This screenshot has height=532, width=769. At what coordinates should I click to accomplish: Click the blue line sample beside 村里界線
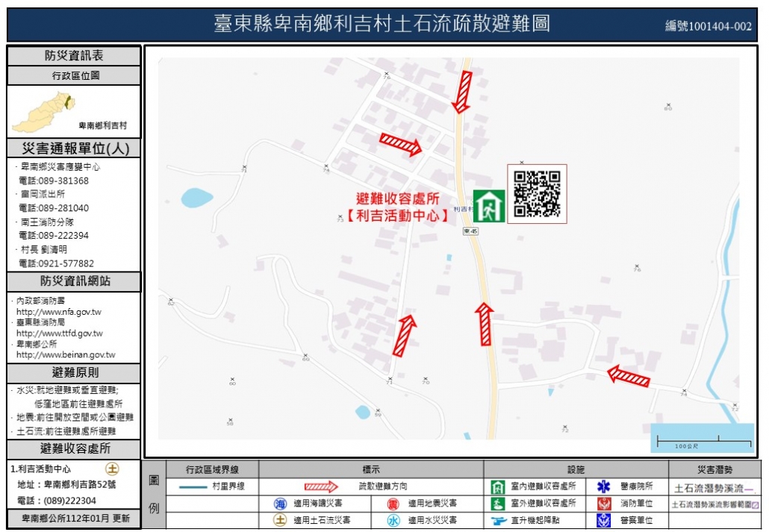[193, 487]
